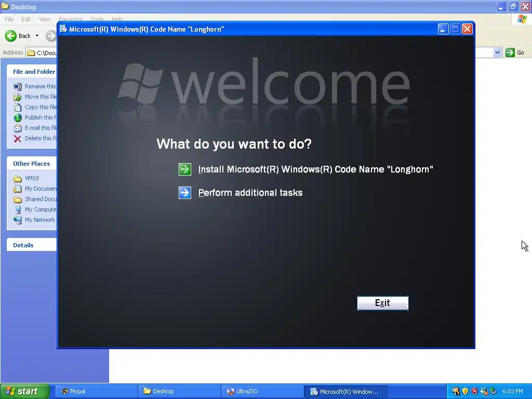The image size is (532, 399).
Task: Click the Windows flag logo in Explorer toolbar
Action: tap(522, 19)
